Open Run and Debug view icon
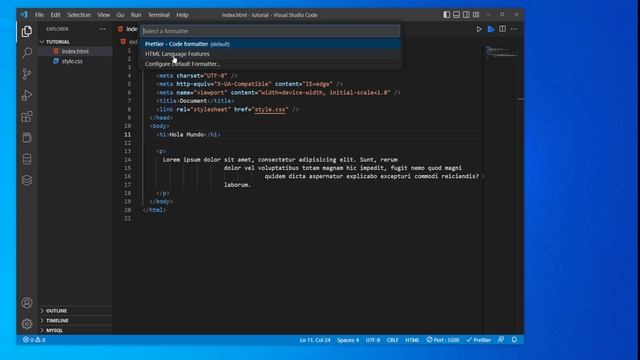The image size is (640, 360). point(27,95)
